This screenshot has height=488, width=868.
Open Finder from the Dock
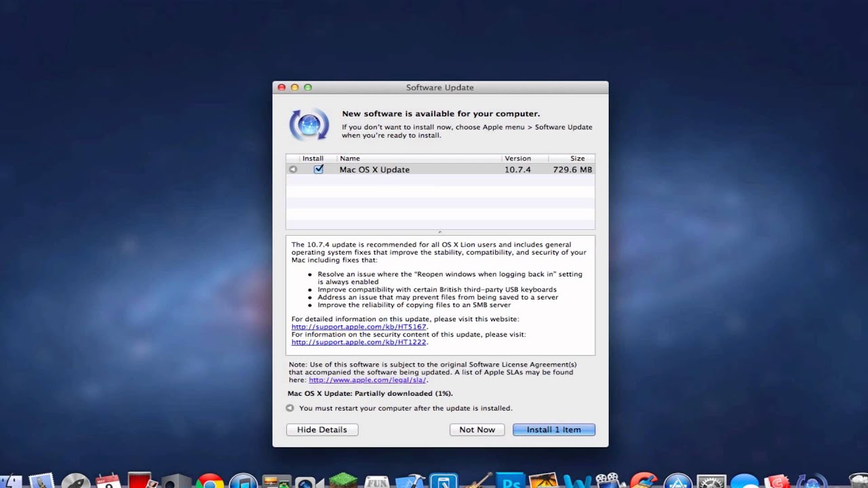click(x=11, y=480)
